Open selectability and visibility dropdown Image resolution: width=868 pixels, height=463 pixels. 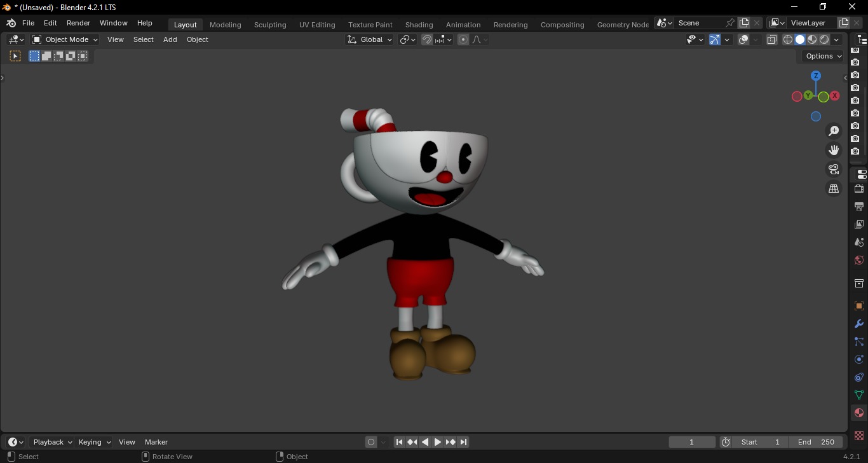[x=695, y=39]
